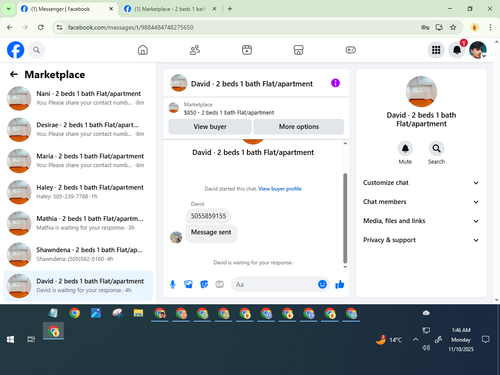The image size is (500, 375).
Task: Open the Friends icon in top navigation
Action: (195, 50)
